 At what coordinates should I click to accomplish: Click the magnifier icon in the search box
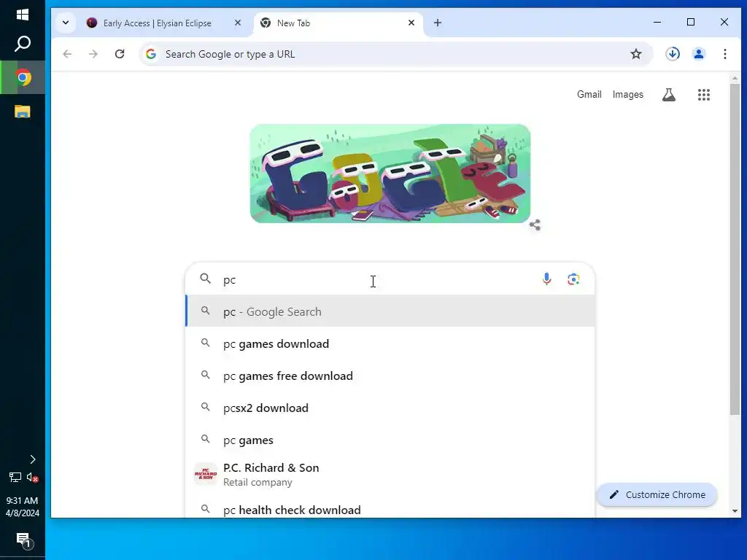205,279
